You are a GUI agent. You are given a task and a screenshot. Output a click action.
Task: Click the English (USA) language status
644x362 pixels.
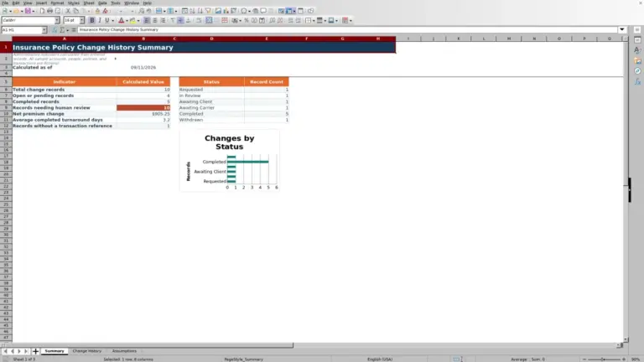click(380, 359)
